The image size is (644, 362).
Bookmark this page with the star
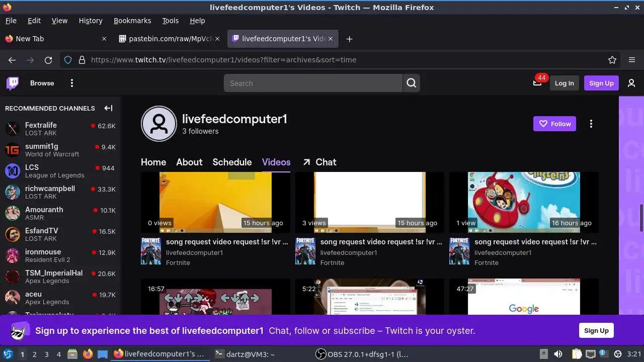point(612,60)
